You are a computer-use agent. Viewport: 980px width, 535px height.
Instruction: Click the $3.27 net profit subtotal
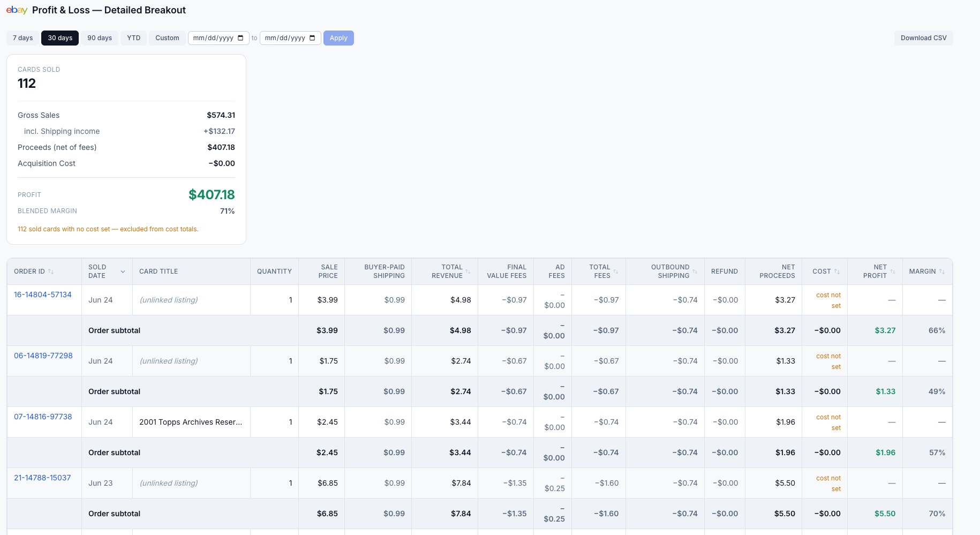click(885, 330)
